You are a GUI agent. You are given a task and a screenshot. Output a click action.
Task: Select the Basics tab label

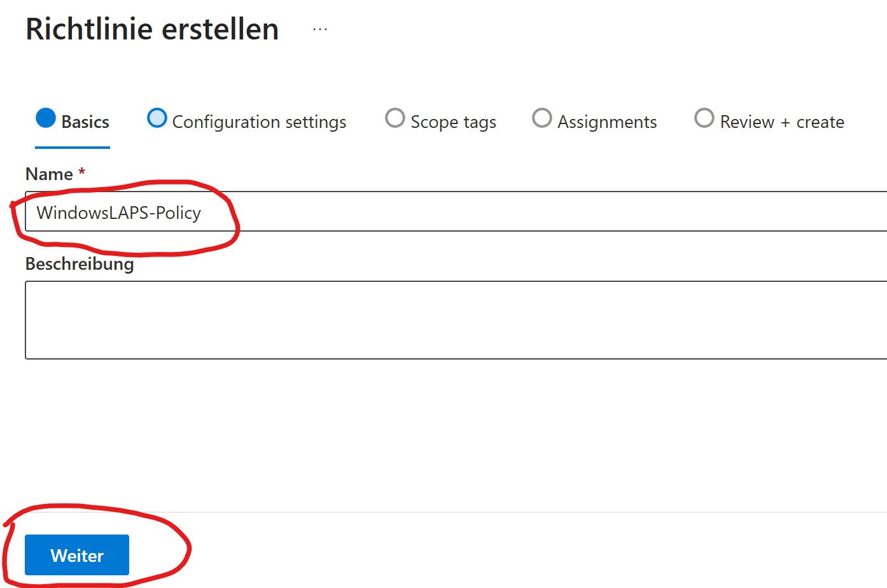(85, 122)
